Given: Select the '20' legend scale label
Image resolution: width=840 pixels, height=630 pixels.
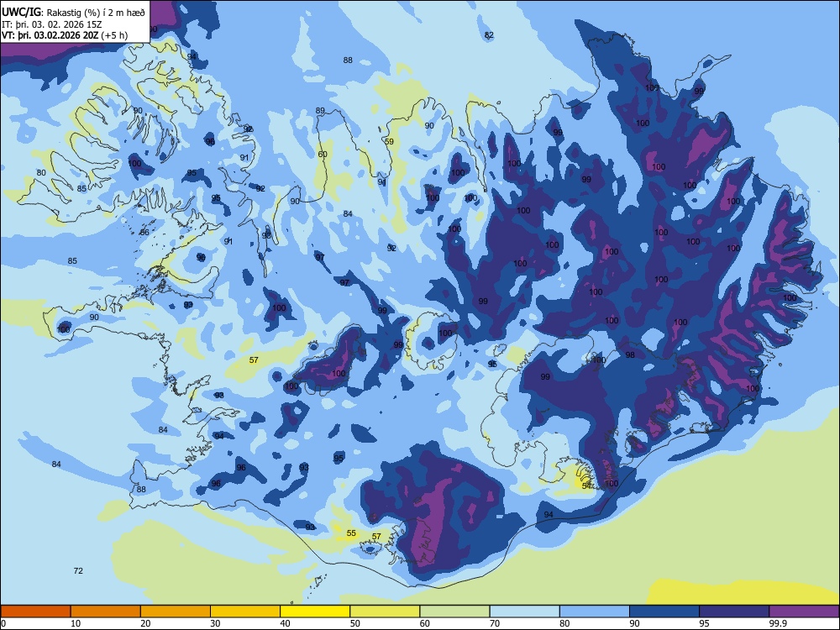Looking at the screenshot, I should [x=145, y=623].
